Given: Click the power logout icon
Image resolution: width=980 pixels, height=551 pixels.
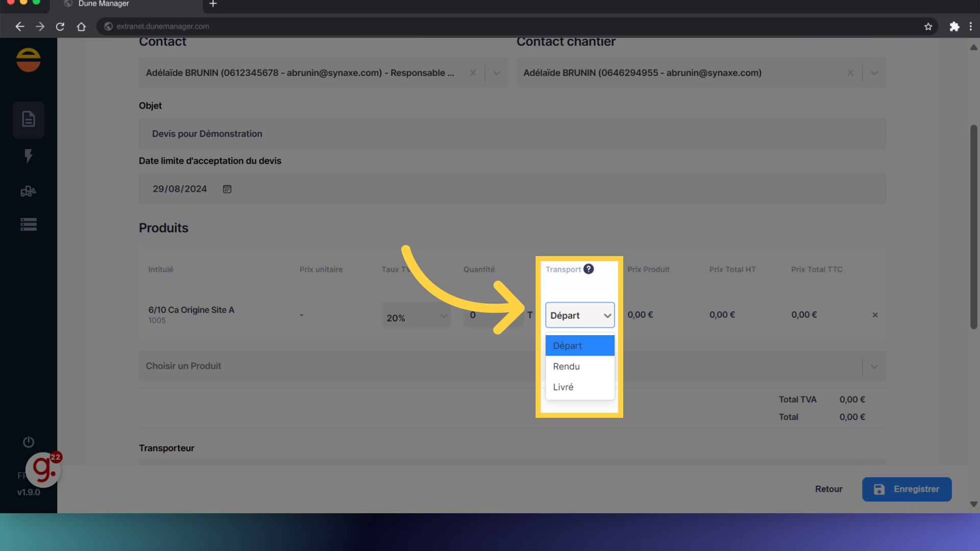Looking at the screenshot, I should 29,442.
